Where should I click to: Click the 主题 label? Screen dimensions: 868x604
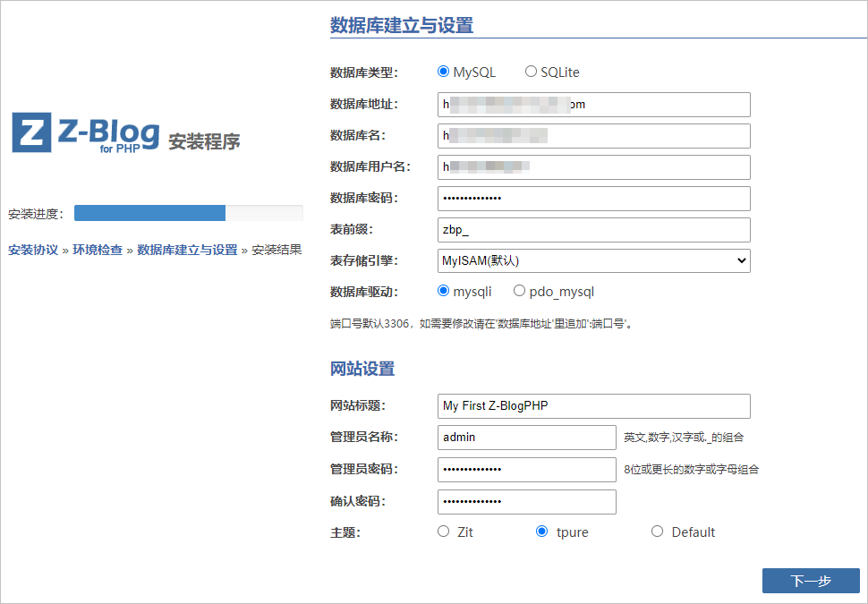[345, 532]
